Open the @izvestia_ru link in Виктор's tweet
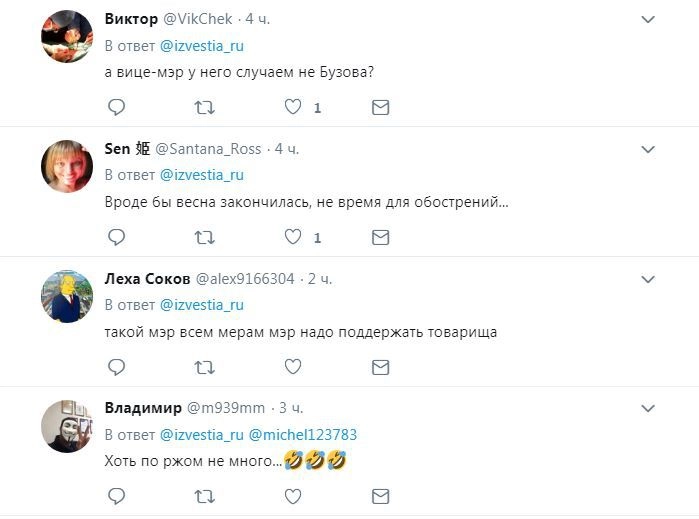 [202, 45]
